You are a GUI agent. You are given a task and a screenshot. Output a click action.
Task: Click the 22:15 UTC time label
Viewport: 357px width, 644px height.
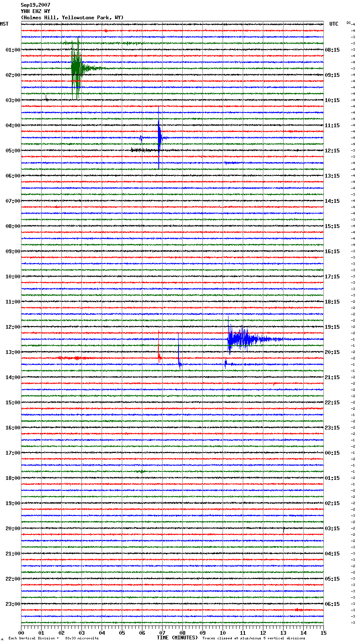332,403
